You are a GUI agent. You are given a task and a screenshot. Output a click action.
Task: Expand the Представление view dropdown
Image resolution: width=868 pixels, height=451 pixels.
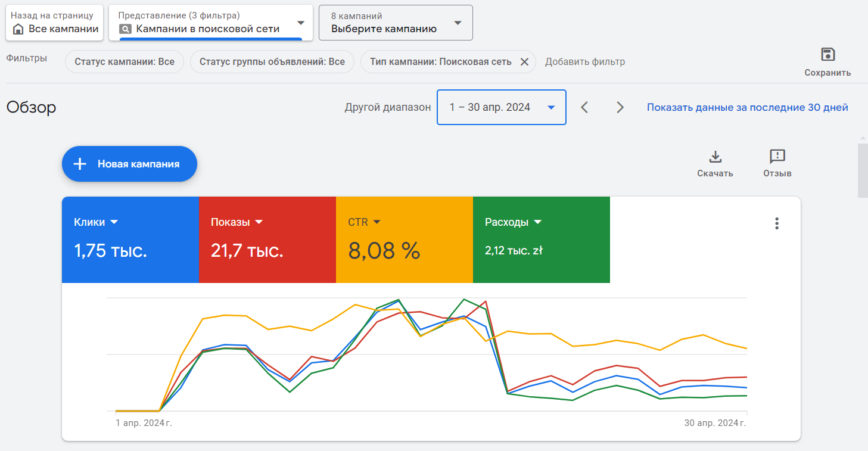click(x=300, y=23)
